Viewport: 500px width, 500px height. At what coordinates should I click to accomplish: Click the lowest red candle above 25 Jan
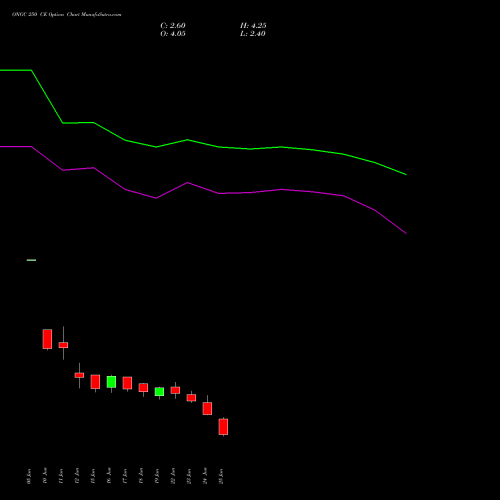tap(223, 427)
